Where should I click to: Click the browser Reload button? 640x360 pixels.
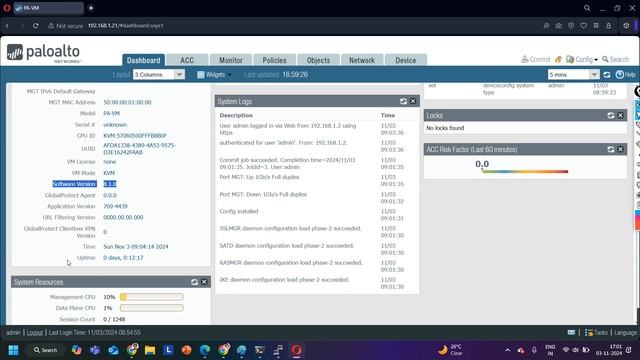click(x=36, y=26)
